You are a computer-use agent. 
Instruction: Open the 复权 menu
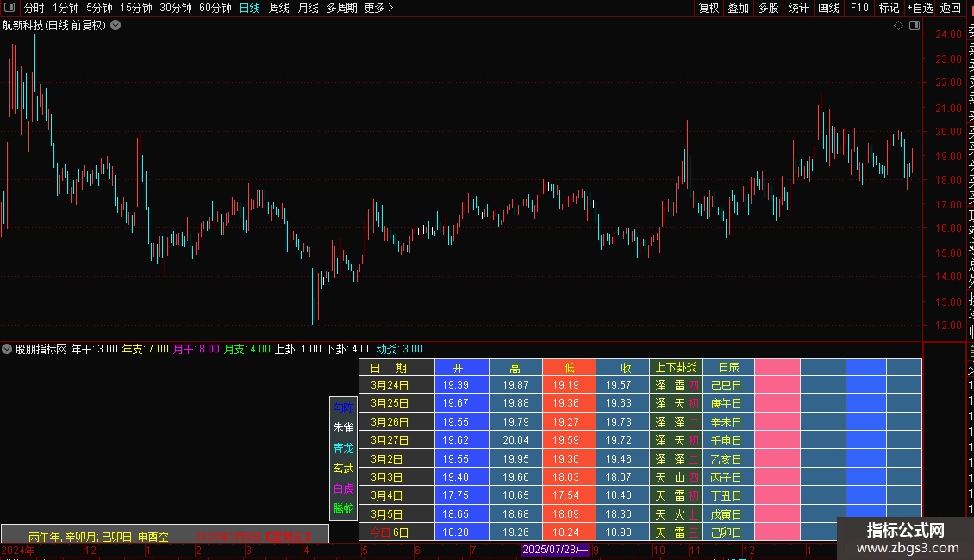pyautogui.click(x=709, y=8)
